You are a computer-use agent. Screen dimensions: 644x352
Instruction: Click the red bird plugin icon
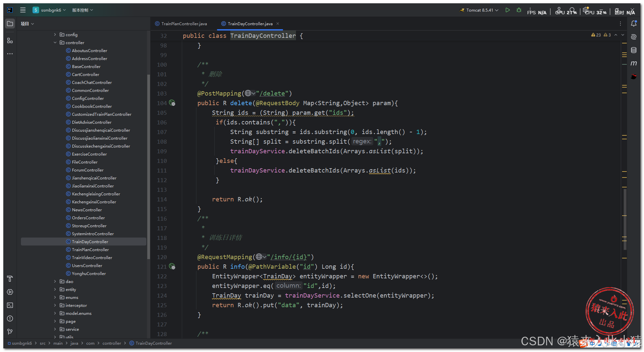[634, 76]
